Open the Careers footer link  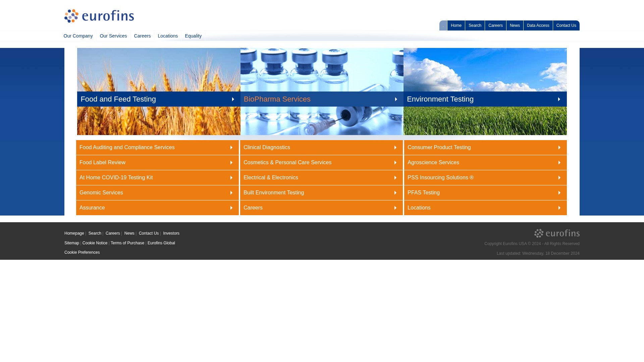tap(113, 233)
